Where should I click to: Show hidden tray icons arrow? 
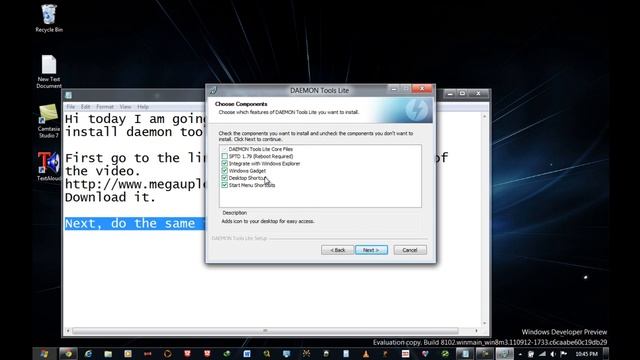(520, 354)
